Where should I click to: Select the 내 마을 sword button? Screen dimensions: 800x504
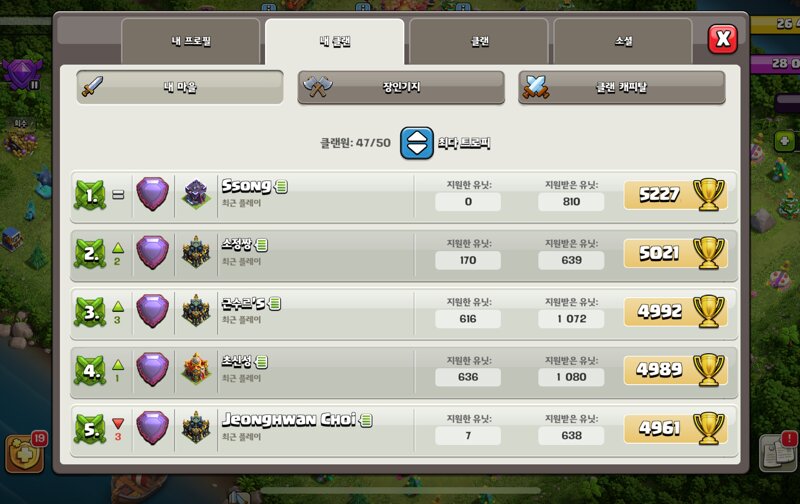(x=180, y=87)
